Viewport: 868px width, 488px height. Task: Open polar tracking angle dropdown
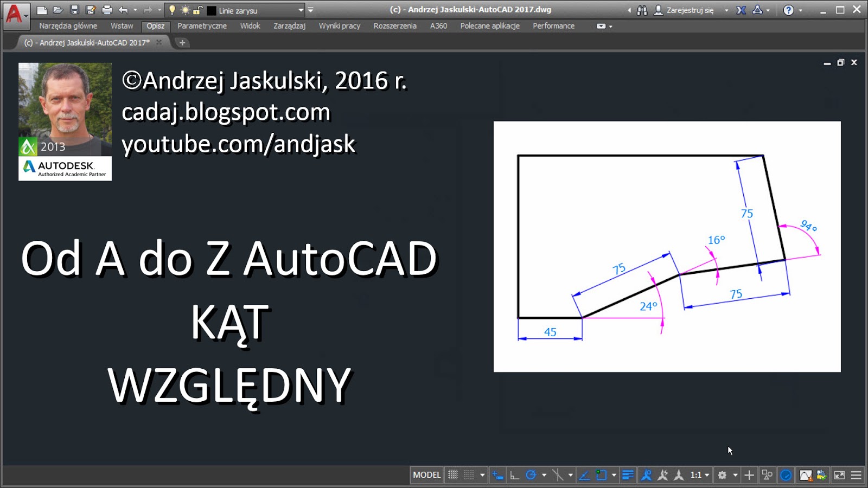click(x=544, y=476)
